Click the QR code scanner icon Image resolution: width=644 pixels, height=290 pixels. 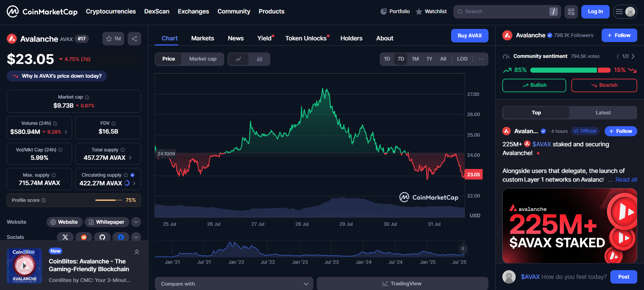coord(571,12)
